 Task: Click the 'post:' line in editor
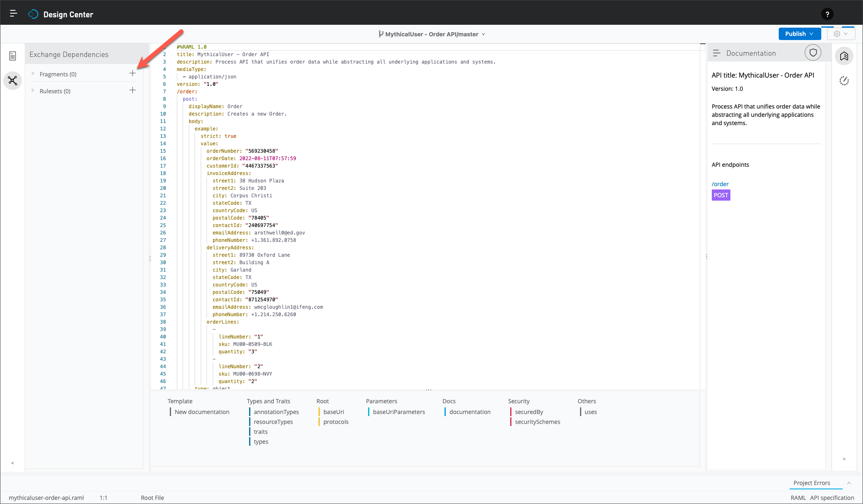click(190, 99)
